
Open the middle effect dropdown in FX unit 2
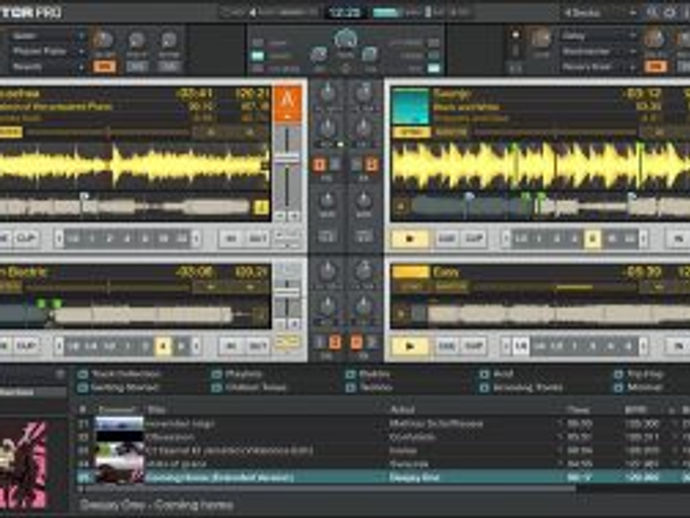[598, 51]
